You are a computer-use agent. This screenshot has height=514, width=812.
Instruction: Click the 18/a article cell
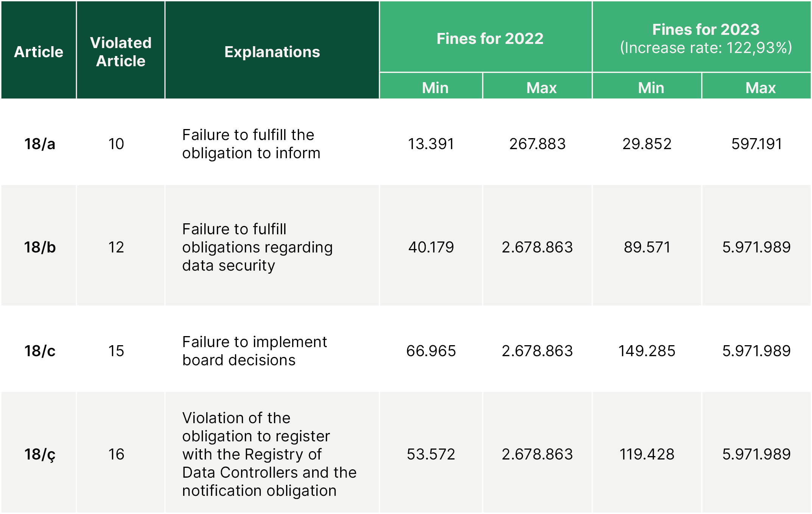(x=40, y=144)
